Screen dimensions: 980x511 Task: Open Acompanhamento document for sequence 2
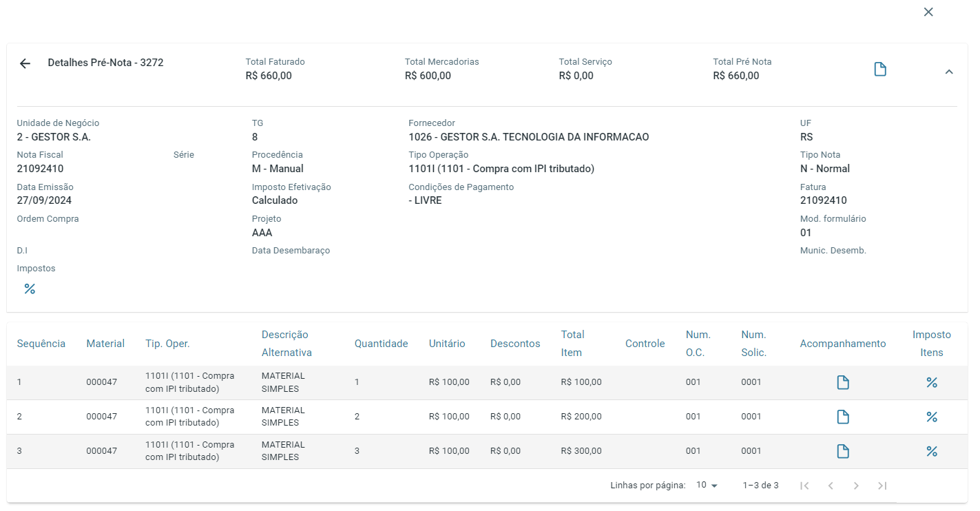pyautogui.click(x=842, y=417)
